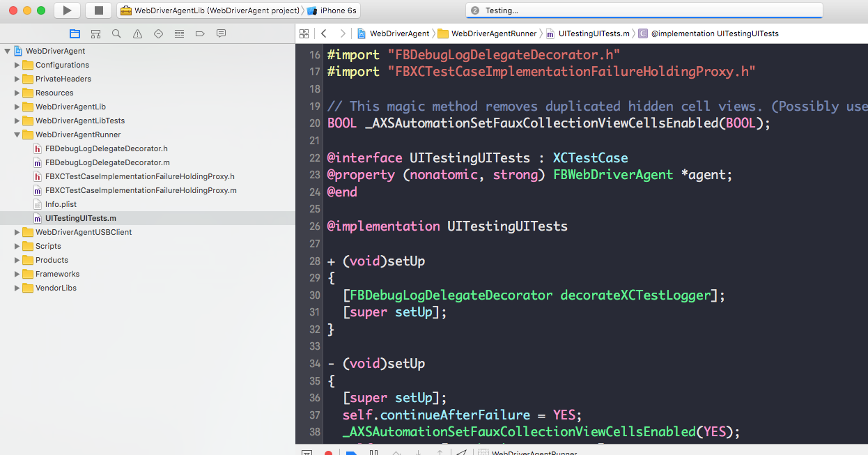Image resolution: width=868 pixels, height=455 pixels.
Task: Click _AXSAutomationSetFauxCollectionViewCellsEnabled(YES) call
Action: pos(541,432)
